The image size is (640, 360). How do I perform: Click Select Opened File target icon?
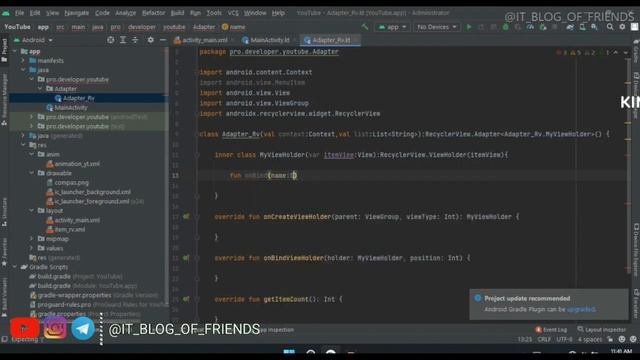point(111,40)
